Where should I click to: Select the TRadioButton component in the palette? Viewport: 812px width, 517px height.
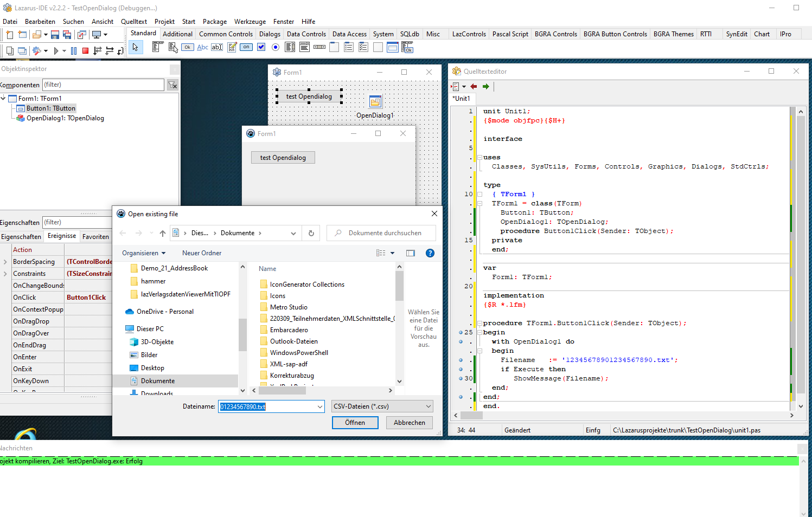point(276,47)
